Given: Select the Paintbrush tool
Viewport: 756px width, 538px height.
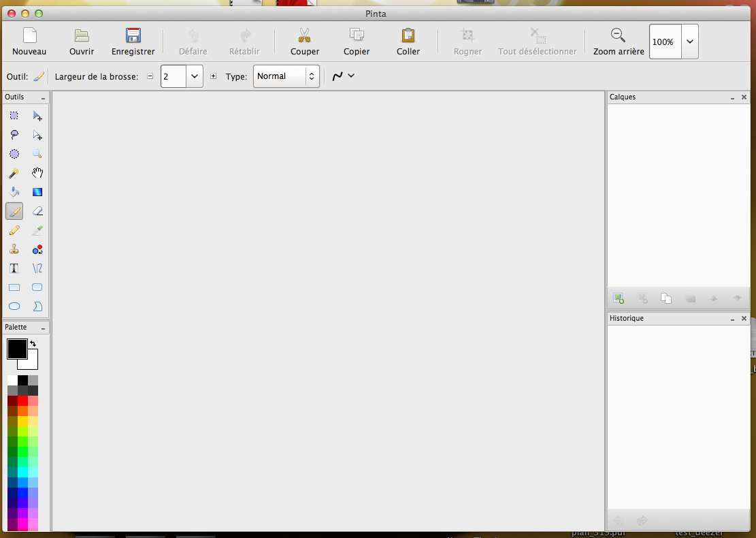Looking at the screenshot, I should pyautogui.click(x=14, y=211).
